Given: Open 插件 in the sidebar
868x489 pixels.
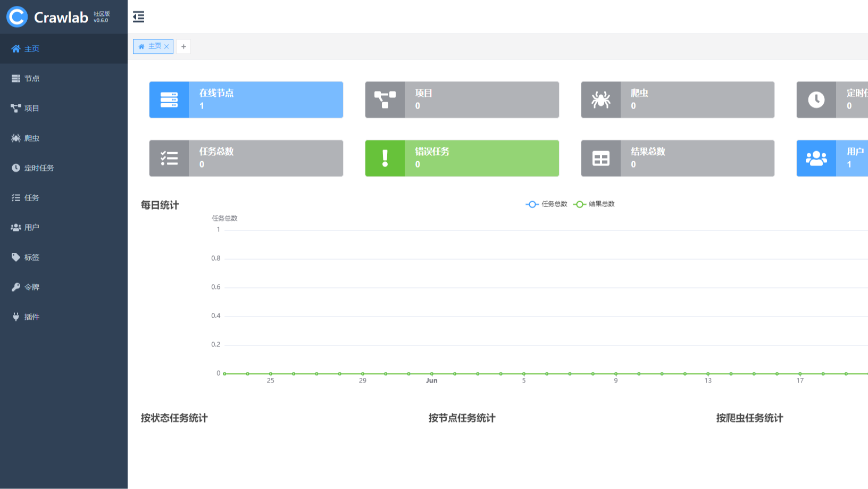Looking at the screenshot, I should pyautogui.click(x=64, y=317).
